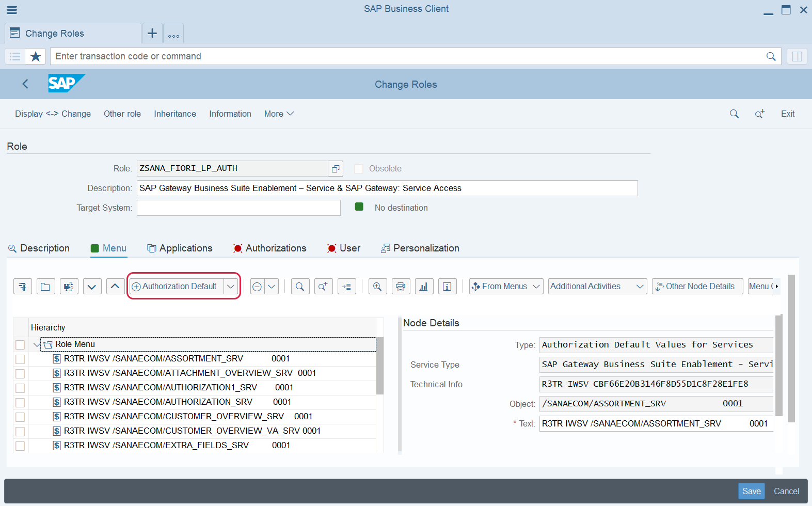
Task: Open the Additional Activities dropdown
Action: coord(597,286)
